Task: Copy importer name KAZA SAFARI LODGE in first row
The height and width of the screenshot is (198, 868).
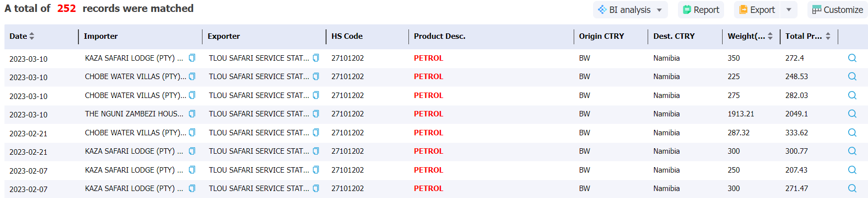Action: tap(192, 58)
